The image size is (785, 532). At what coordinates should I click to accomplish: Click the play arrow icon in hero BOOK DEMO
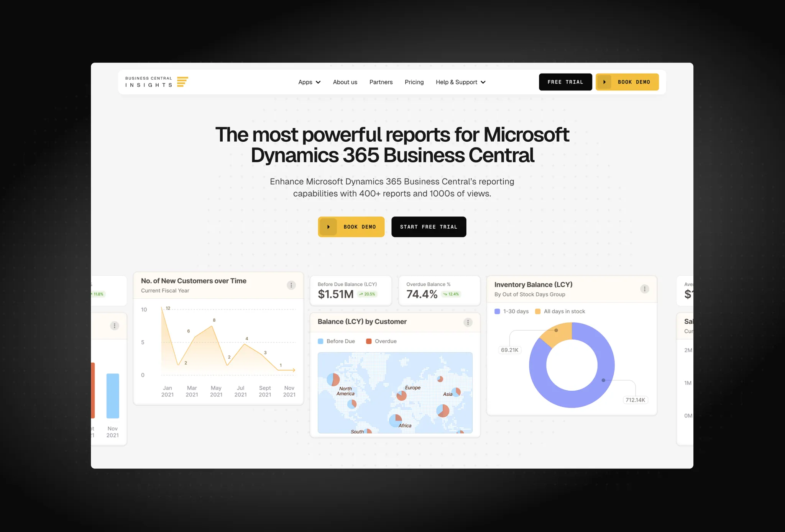(328, 227)
